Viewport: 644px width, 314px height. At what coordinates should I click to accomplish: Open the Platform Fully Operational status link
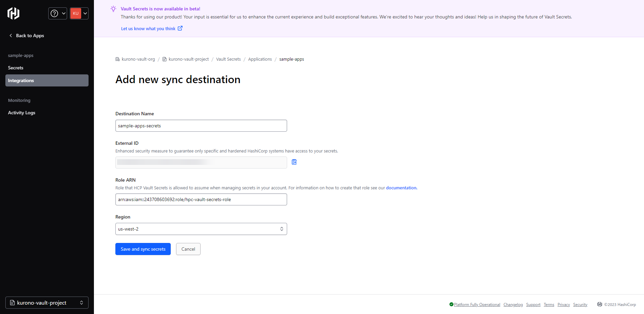click(477, 305)
